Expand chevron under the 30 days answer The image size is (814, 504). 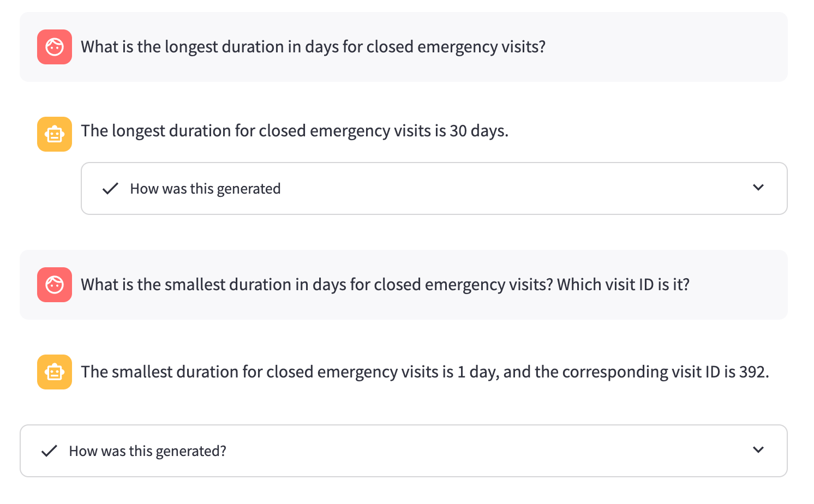tap(758, 188)
